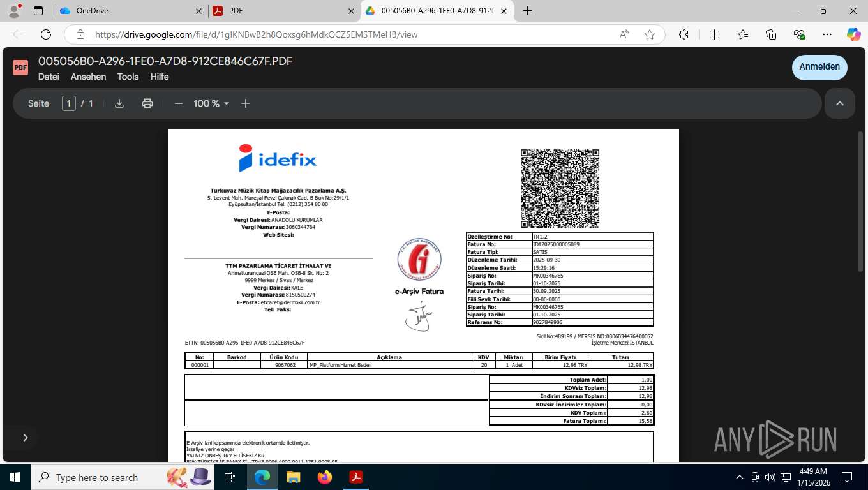Click the idefix logo in invoice

pyautogui.click(x=278, y=158)
